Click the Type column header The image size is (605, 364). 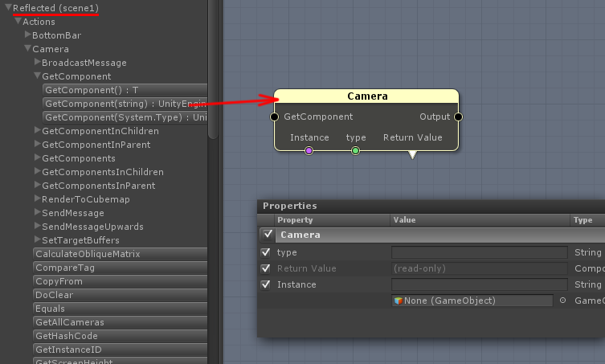[x=587, y=220]
